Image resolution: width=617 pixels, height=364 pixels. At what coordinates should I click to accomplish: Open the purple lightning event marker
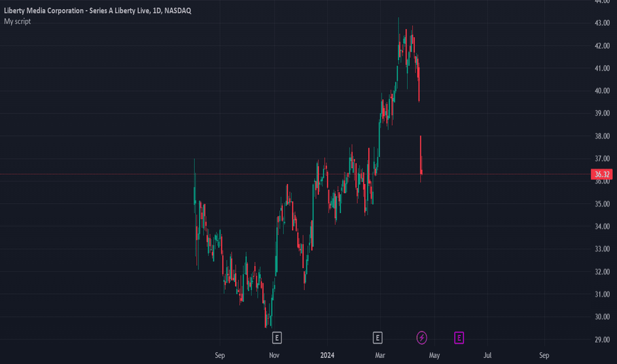pos(422,338)
